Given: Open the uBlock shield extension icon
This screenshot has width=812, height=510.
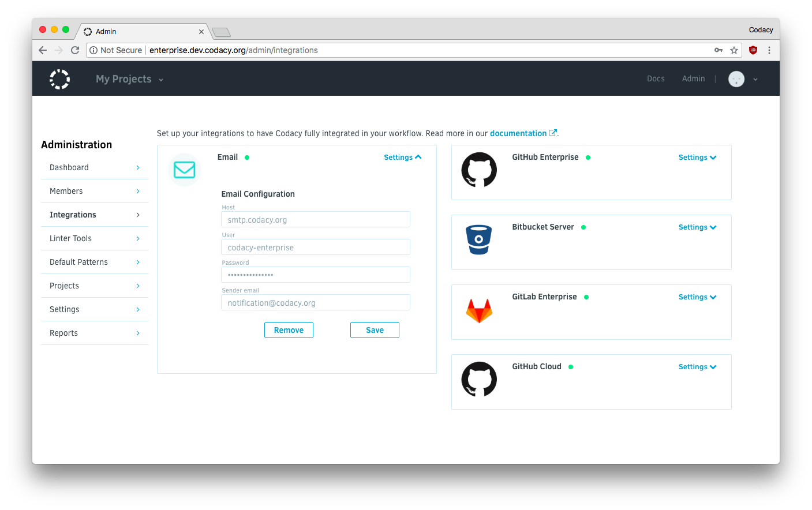Looking at the screenshot, I should [753, 50].
